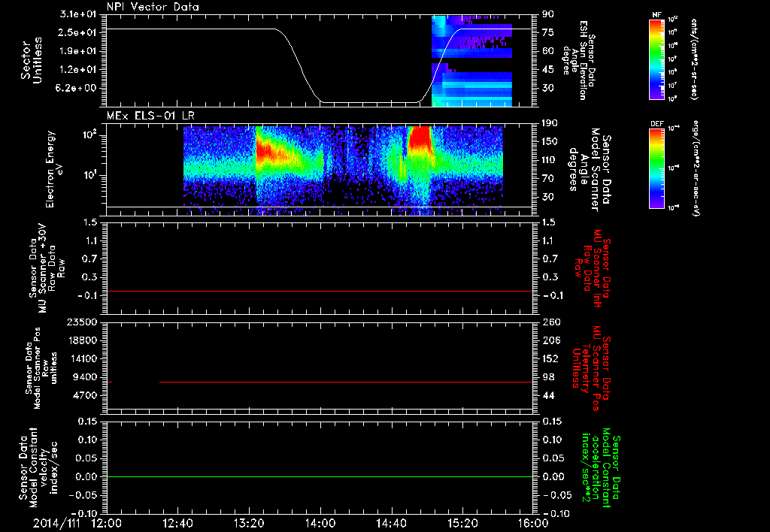Click the '90' sun elevation tick label
The width and height of the screenshot is (770, 532).
coord(548,14)
